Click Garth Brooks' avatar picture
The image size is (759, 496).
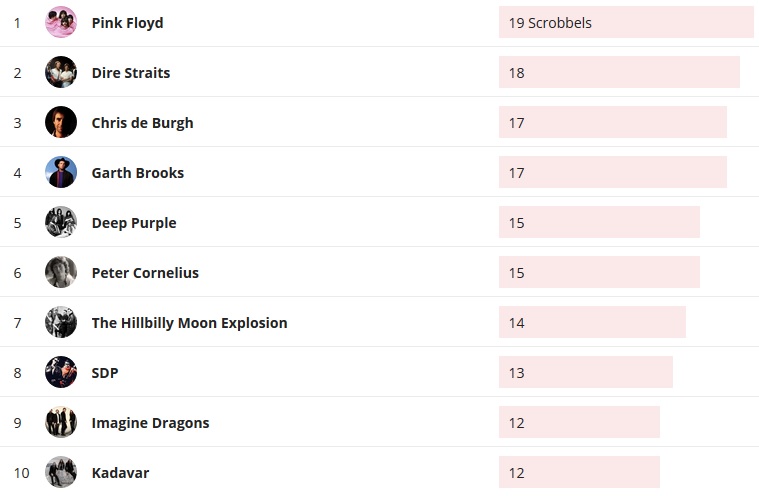[x=61, y=172]
